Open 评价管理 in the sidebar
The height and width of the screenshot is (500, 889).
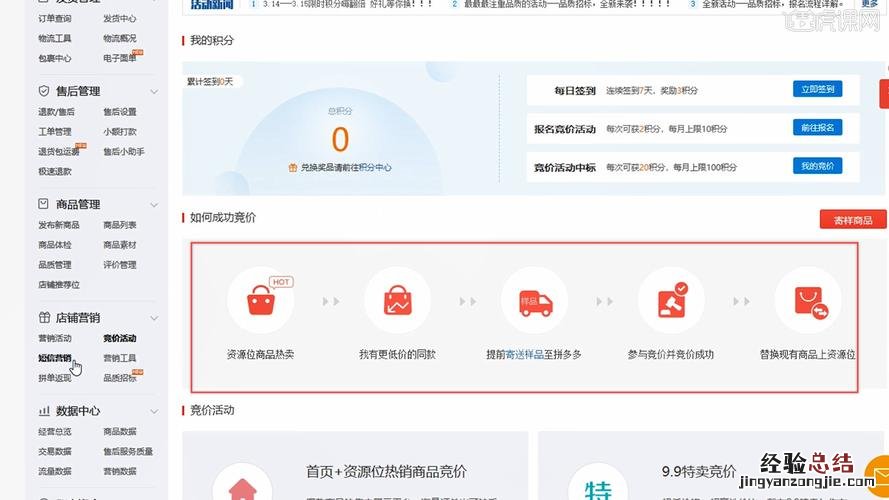[x=120, y=265]
